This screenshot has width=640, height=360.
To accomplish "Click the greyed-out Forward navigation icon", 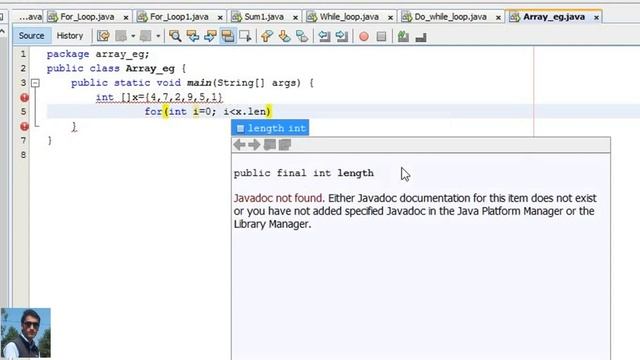I will point(146,36).
